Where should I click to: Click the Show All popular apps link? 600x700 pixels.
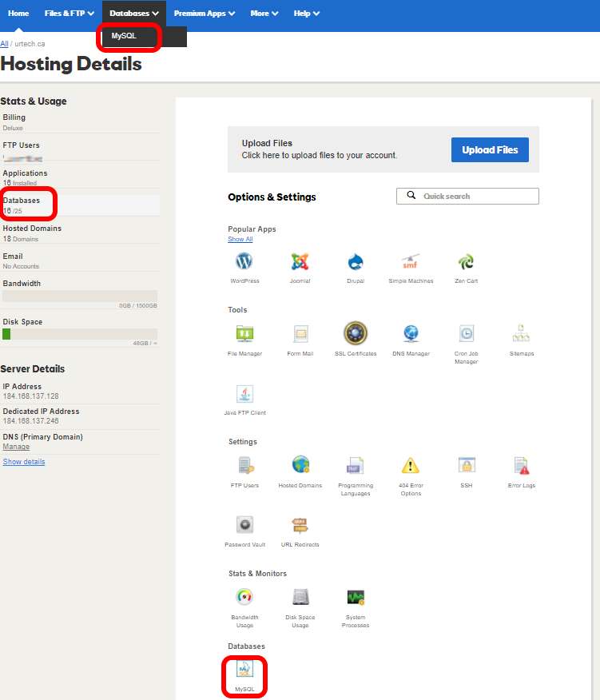[240, 239]
